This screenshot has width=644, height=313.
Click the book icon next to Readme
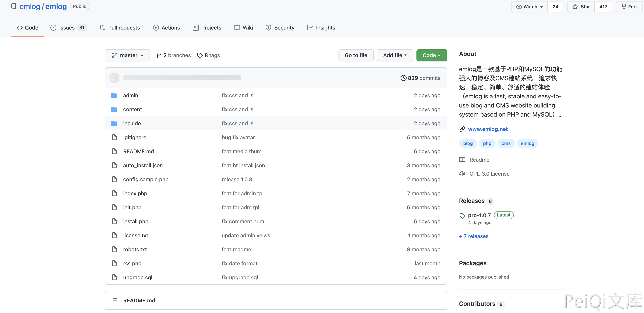462,160
